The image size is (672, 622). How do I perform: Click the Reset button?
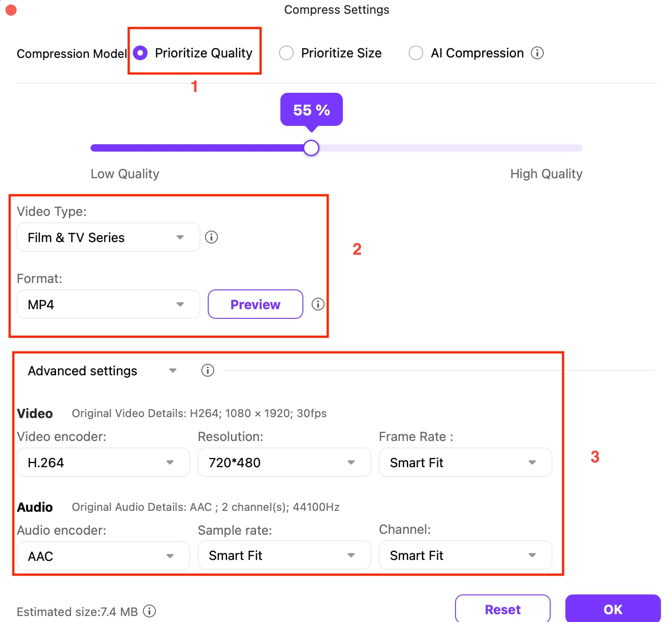point(502,609)
